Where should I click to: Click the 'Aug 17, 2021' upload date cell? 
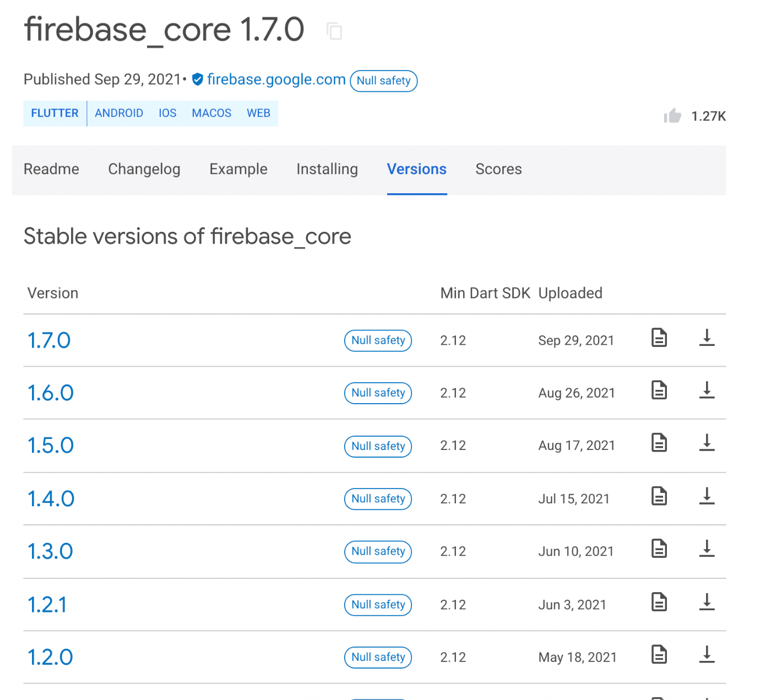577,446
